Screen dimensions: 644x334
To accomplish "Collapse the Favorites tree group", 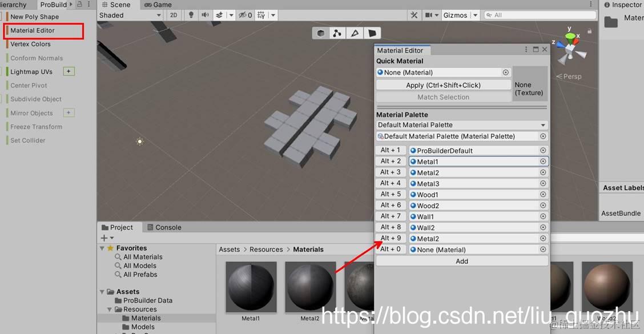I will (x=102, y=248).
